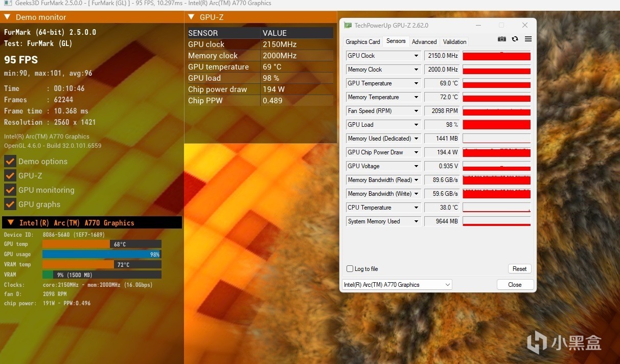This screenshot has width=620, height=364.
Task: Click the 194.4 W power draw value
Action: [x=442, y=152]
